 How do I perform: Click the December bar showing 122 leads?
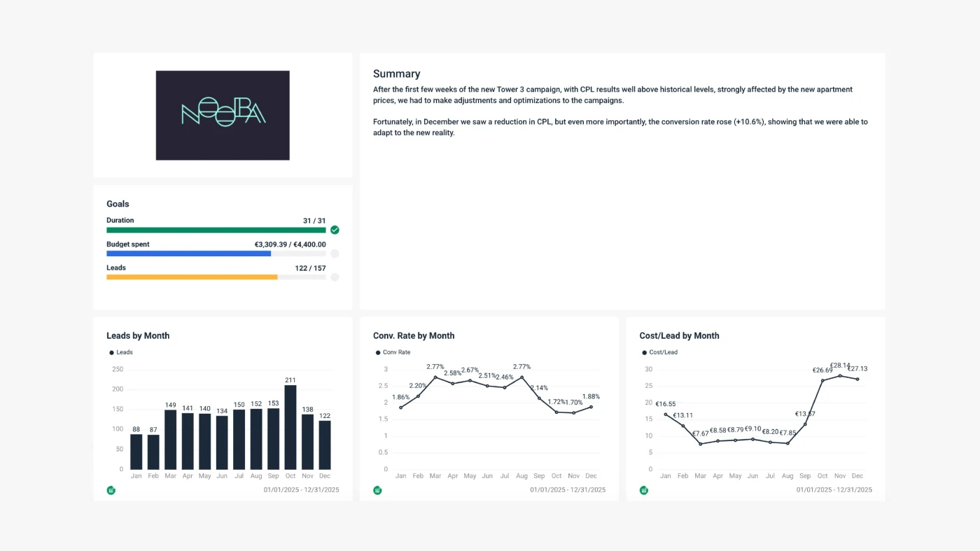[325, 445]
